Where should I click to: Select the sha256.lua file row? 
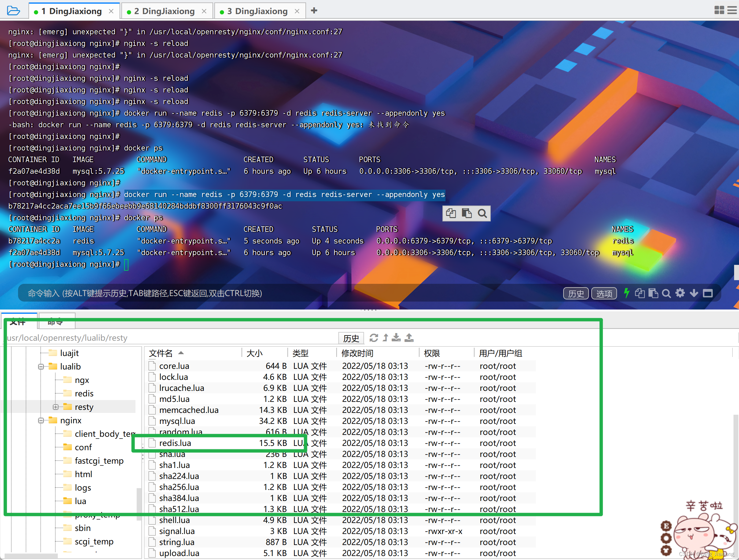(341, 488)
